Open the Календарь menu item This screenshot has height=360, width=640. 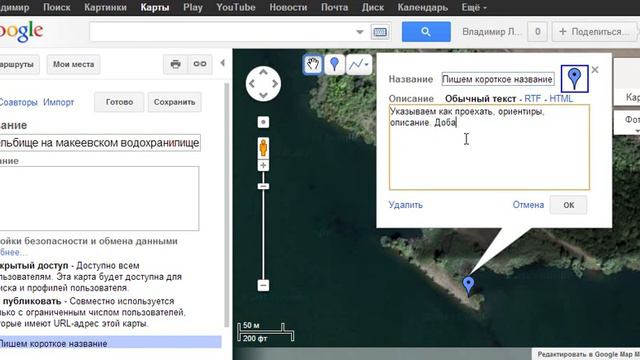pos(422,7)
